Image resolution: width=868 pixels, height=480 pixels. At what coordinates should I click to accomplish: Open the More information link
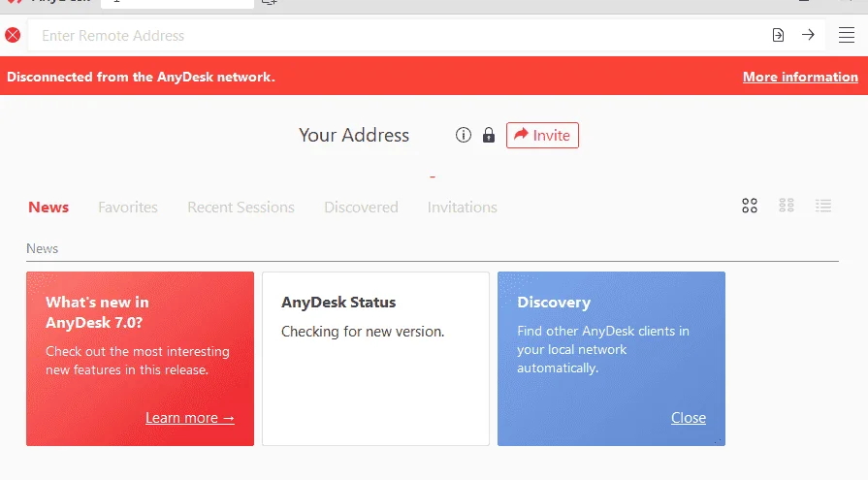800,77
